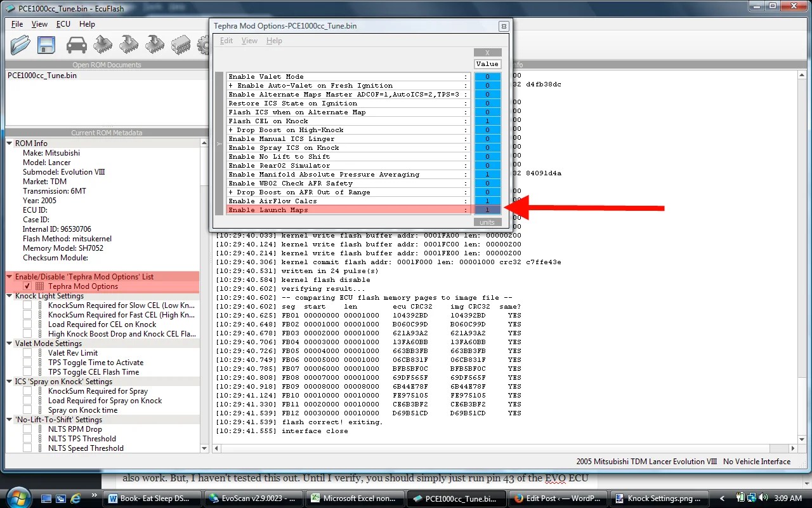The height and width of the screenshot is (508, 812).
Task: Collapse the Knock Light Settings section
Action: coord(10,296)
